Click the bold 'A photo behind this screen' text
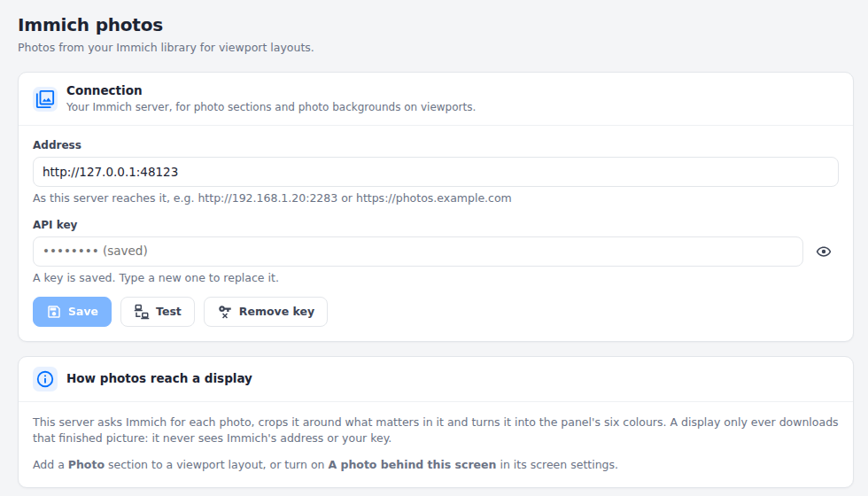The image size is (868, 496). tap(412, 465)
